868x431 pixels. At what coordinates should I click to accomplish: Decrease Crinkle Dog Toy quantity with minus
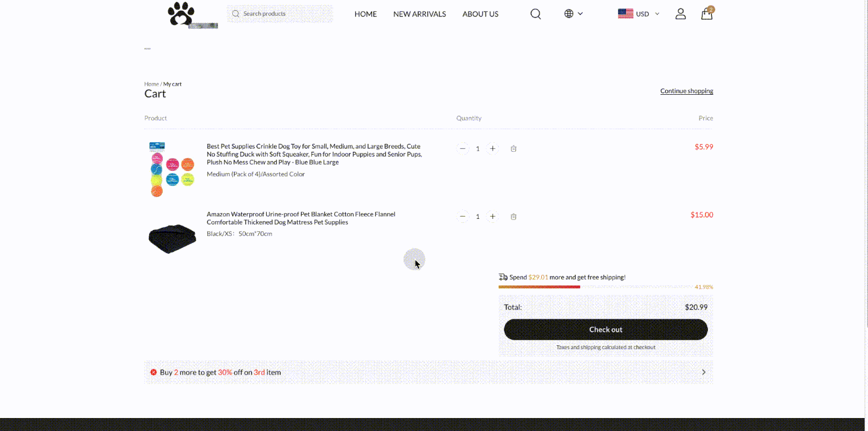[x=463, y=149]
